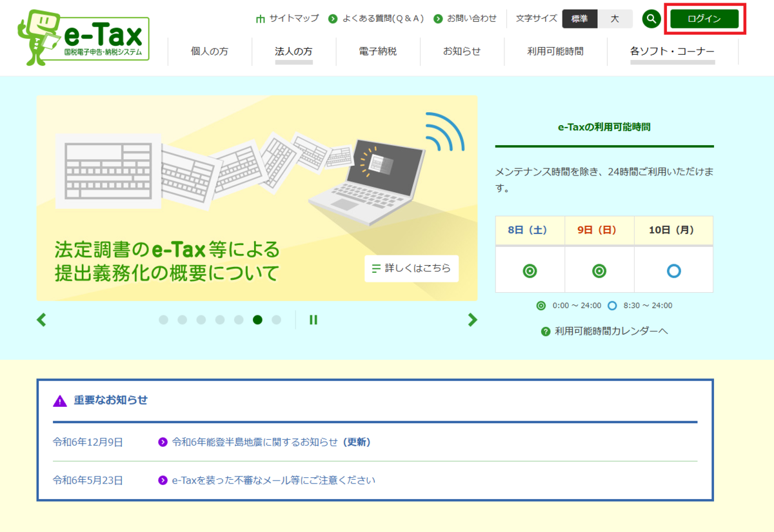774x532 pixels.
Task: Set text size to 標準
Action: [x=580, y=19]
